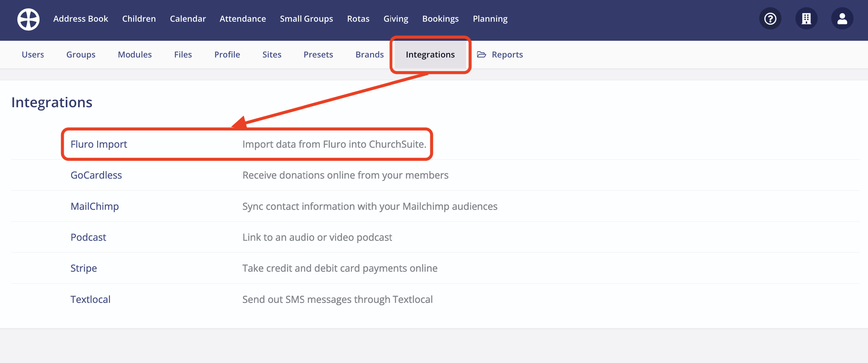
Task: Click the ChurchSuite logo top left
Action: coord(28,19)
